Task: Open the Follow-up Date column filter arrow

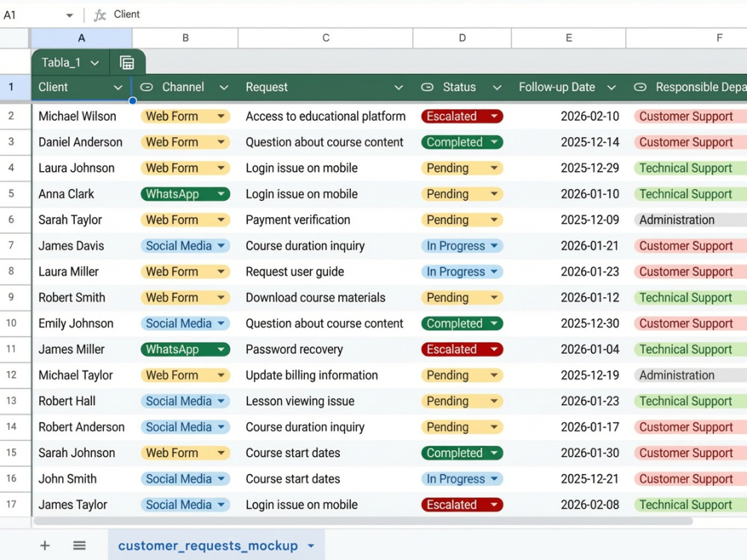Action: pos(612,87)
